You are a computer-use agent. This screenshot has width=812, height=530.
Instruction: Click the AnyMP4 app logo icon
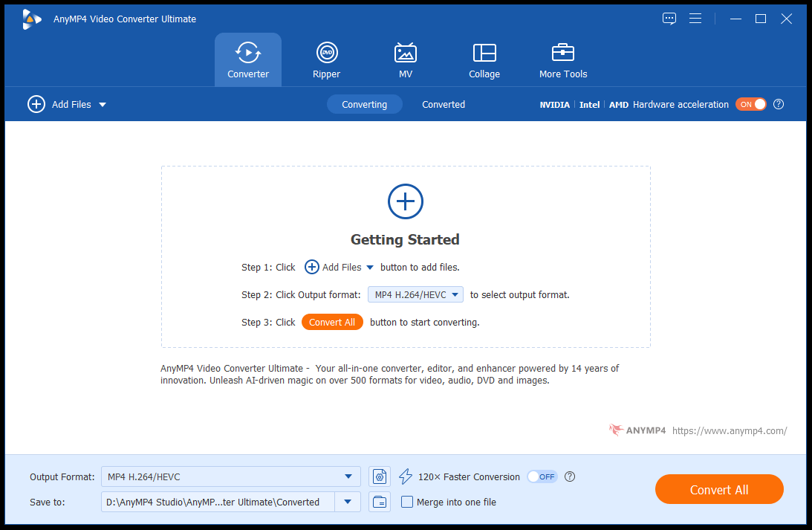click(x=32, y=19)
